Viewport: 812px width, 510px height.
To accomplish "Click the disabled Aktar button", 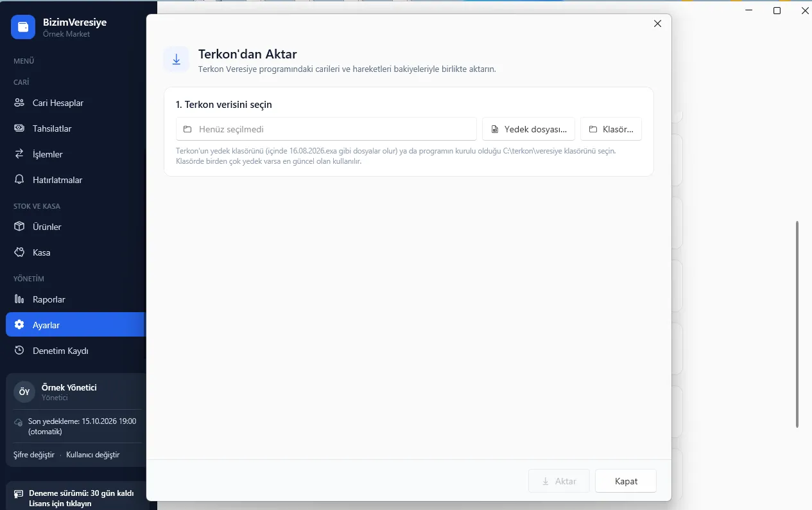I will pos(559,481).
